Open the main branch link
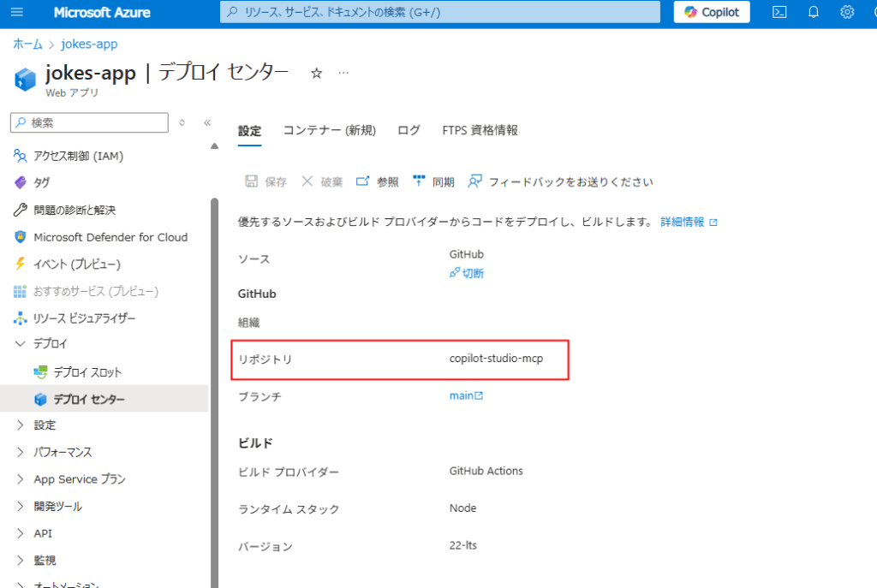 point(466,395)
